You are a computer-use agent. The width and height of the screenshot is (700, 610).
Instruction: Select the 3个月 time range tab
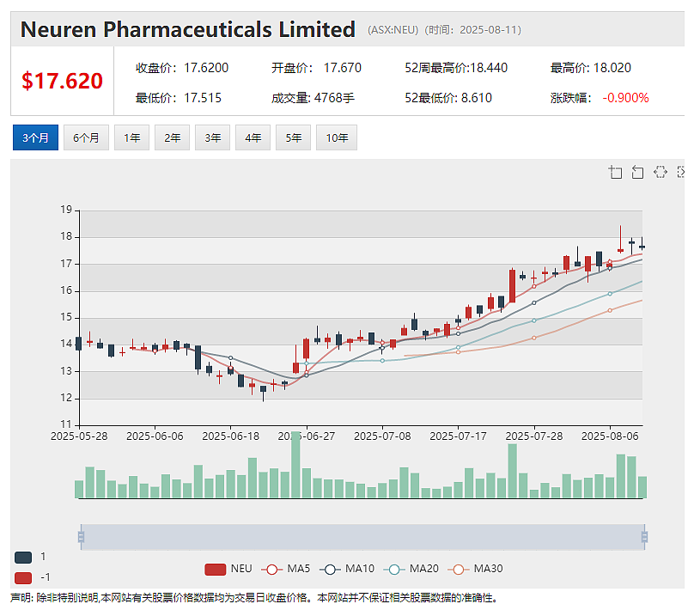click(35, 137)
